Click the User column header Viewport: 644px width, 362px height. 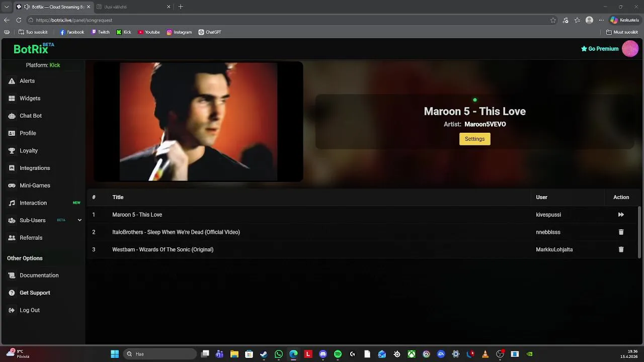click(x=541, y=197)
